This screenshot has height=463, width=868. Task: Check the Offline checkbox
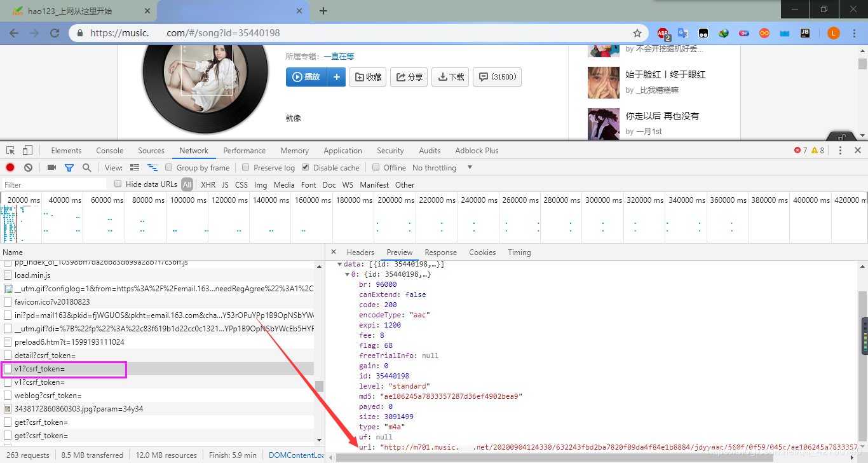point(376,167)
